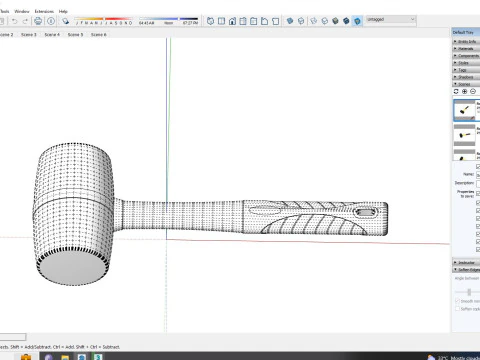Toggle the Soften coplanar checkbox
Viewport: 480px width, 360px height.
click(457, 309)
